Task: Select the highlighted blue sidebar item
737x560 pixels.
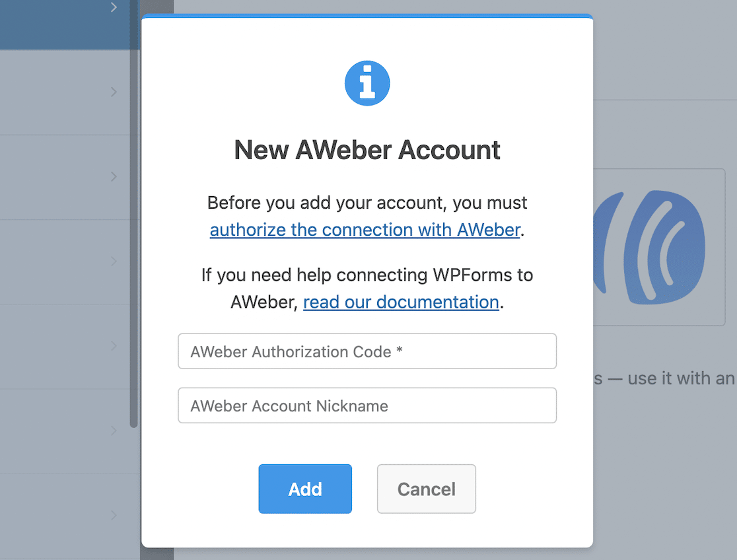Action: [65, 24]
